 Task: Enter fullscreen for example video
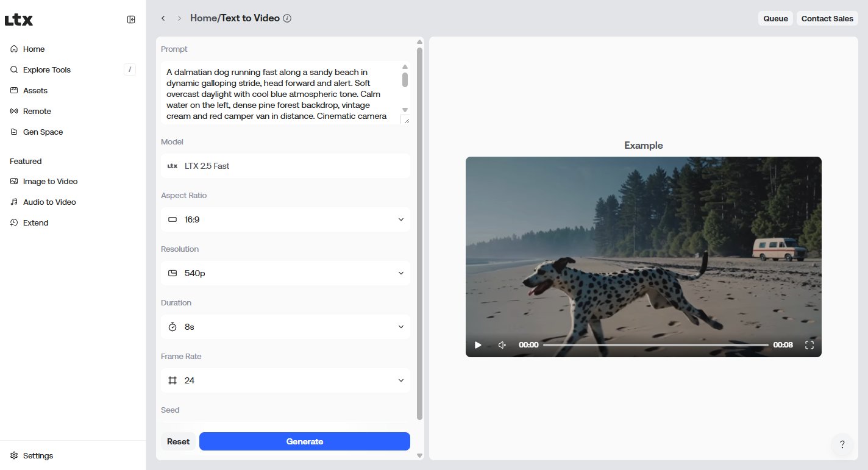tap(809, 345)
